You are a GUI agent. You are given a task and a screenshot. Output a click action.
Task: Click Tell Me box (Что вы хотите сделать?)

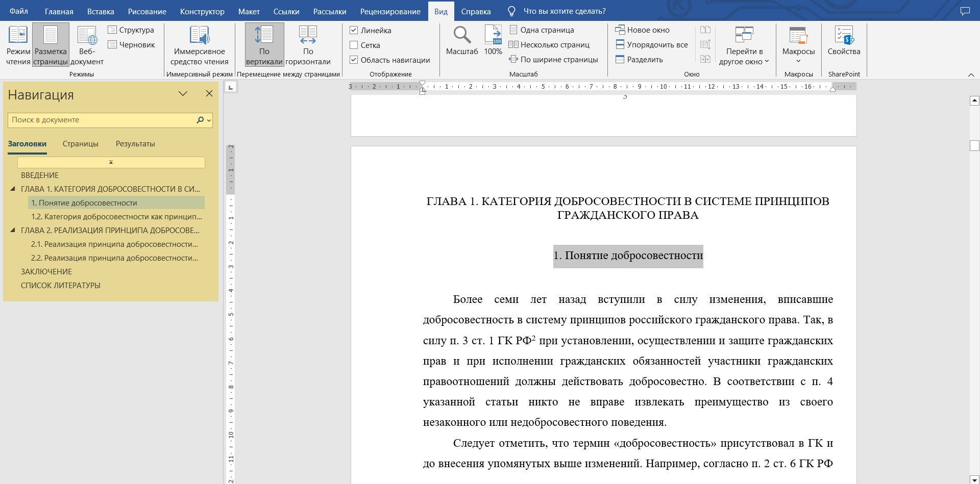[565, 11]
